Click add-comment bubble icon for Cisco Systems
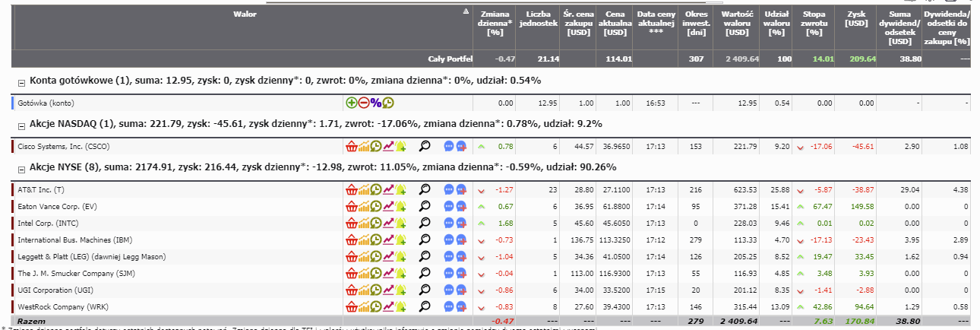Viewport: 980px width, 330px height. [460, 146]
